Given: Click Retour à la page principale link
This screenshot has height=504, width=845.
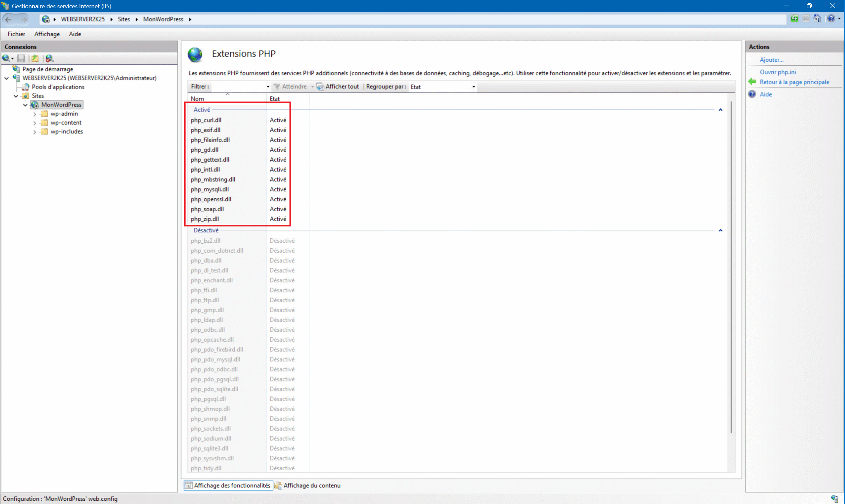Looking at the screenshot, I should [794, 82].
